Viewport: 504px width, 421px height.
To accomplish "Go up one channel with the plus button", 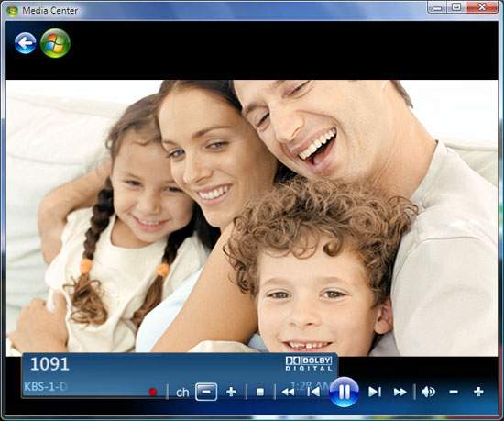I will [231, 392].
